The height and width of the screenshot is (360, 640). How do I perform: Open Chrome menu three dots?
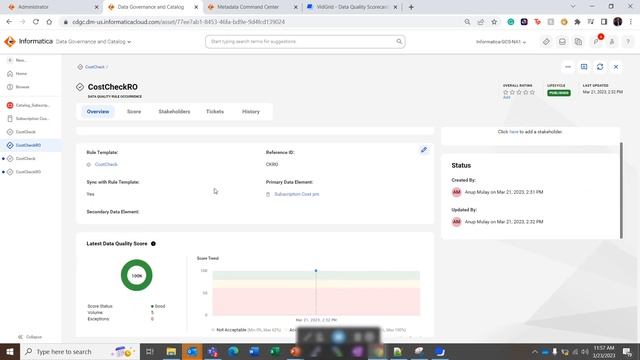(631, 22)
